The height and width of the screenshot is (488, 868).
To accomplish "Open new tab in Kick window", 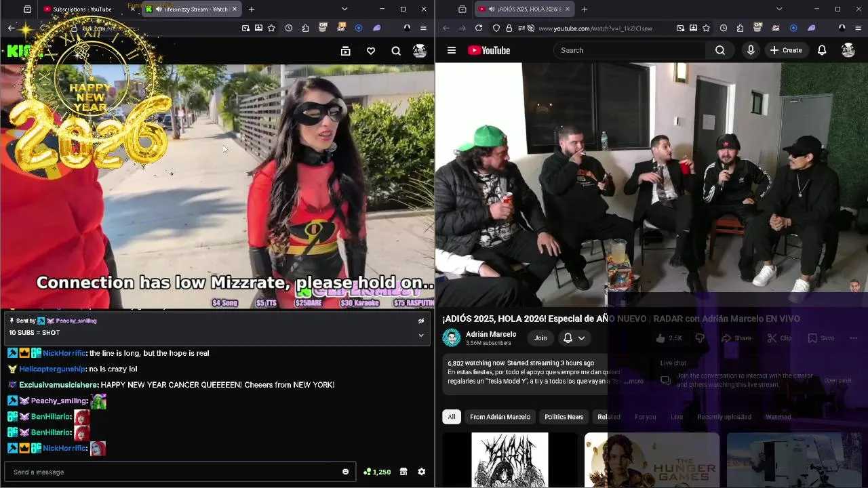I will (x=252, y=9).
